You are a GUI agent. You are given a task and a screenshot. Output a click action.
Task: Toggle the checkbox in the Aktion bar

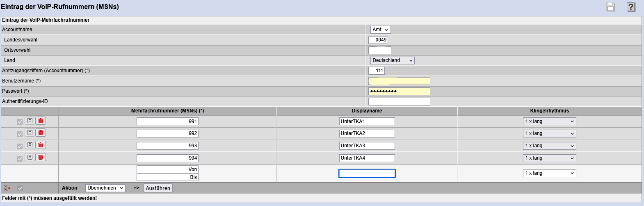20,188
